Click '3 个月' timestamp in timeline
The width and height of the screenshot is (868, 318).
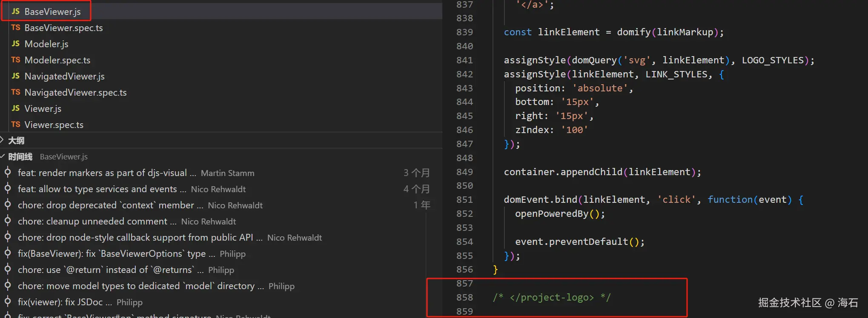coord(417,173)
